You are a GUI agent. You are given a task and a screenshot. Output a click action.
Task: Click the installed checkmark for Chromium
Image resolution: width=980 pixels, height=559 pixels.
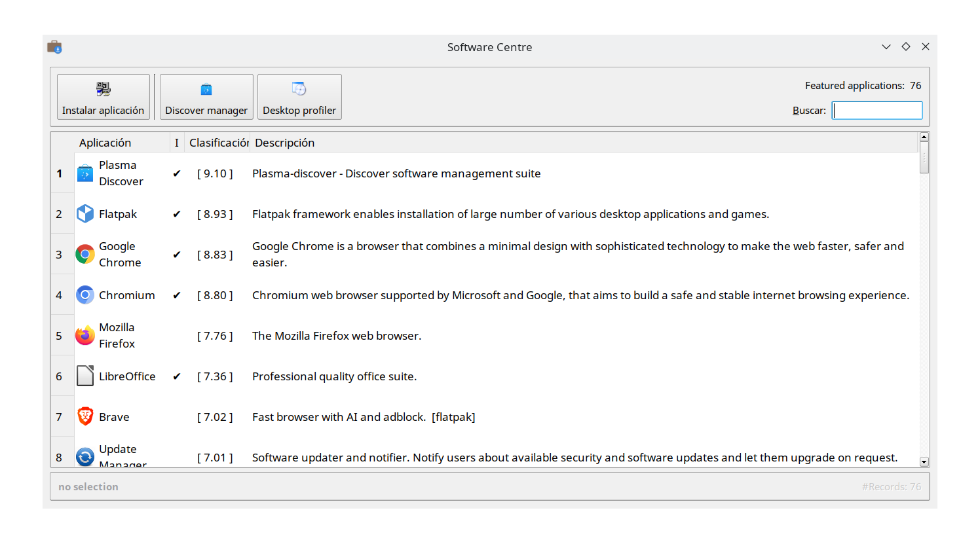pyautogui.click(x=177, y=295)
